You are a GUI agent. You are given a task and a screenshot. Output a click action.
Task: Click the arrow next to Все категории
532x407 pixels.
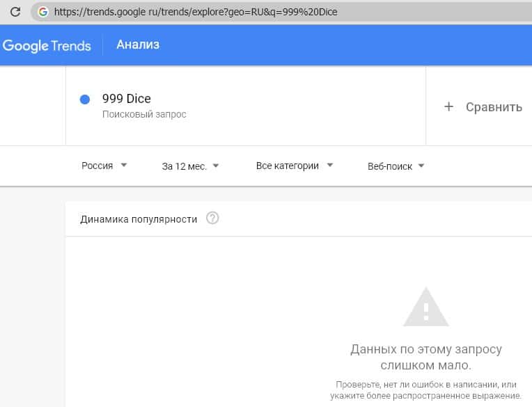click(x=330, y=166)
